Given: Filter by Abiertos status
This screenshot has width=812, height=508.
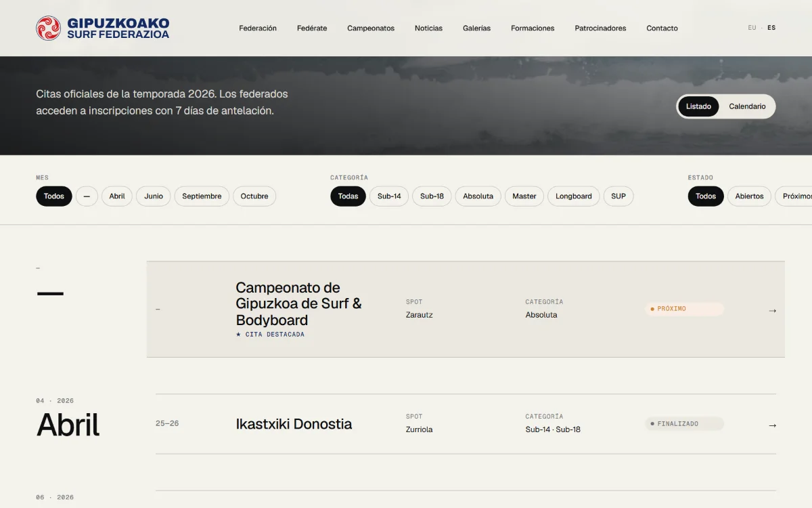Looking at the screenshot, I should pyautogui.click(x=749, y=196).
